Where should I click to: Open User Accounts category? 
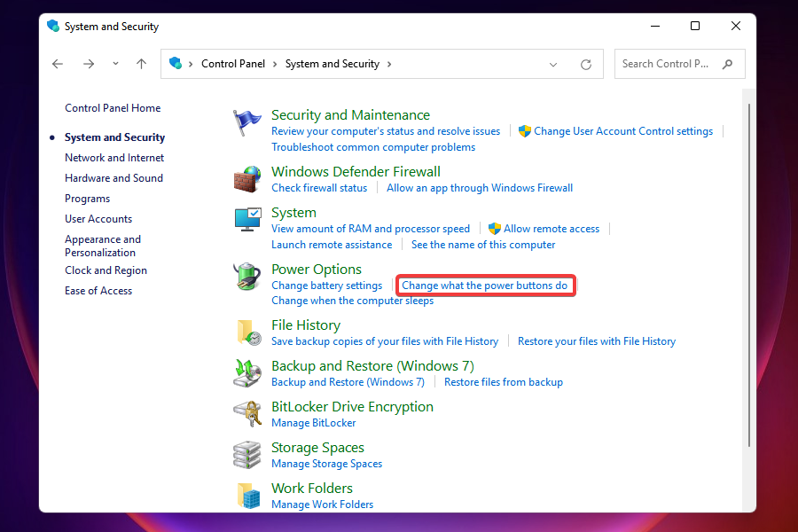coord(98,219)
